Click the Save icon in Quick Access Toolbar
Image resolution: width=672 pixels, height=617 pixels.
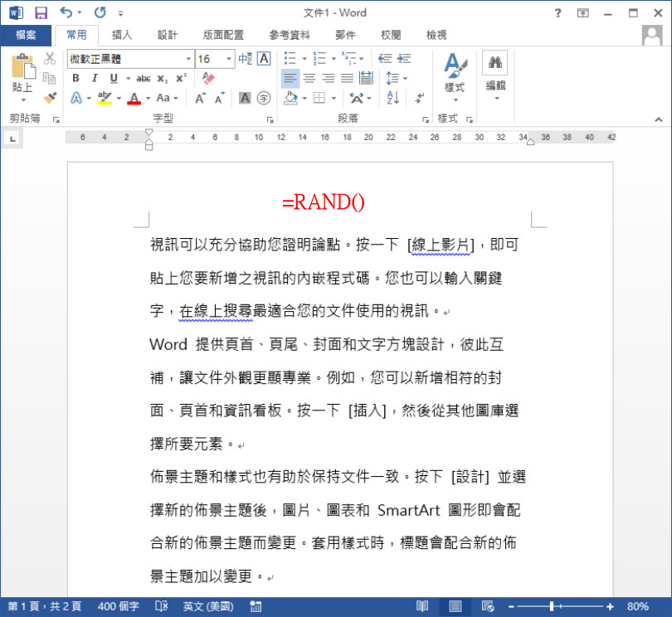[41, 12]
